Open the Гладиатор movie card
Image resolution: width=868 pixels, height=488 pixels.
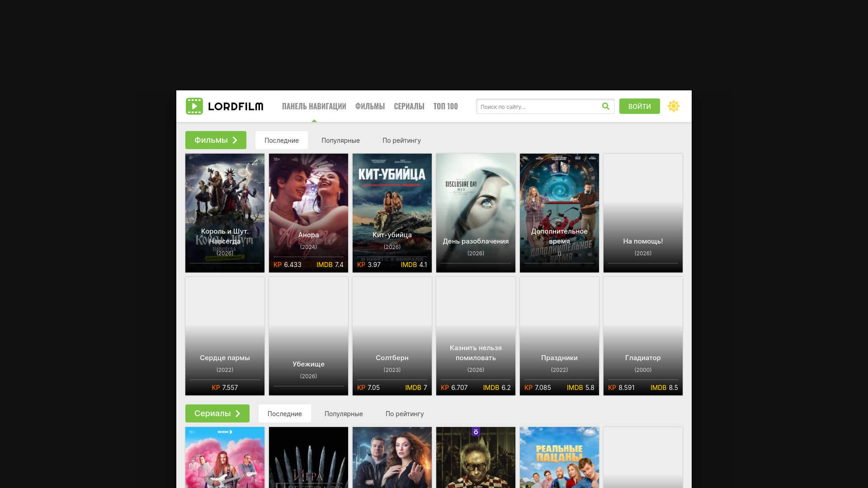pyautogui.click(x=643, y=336)
